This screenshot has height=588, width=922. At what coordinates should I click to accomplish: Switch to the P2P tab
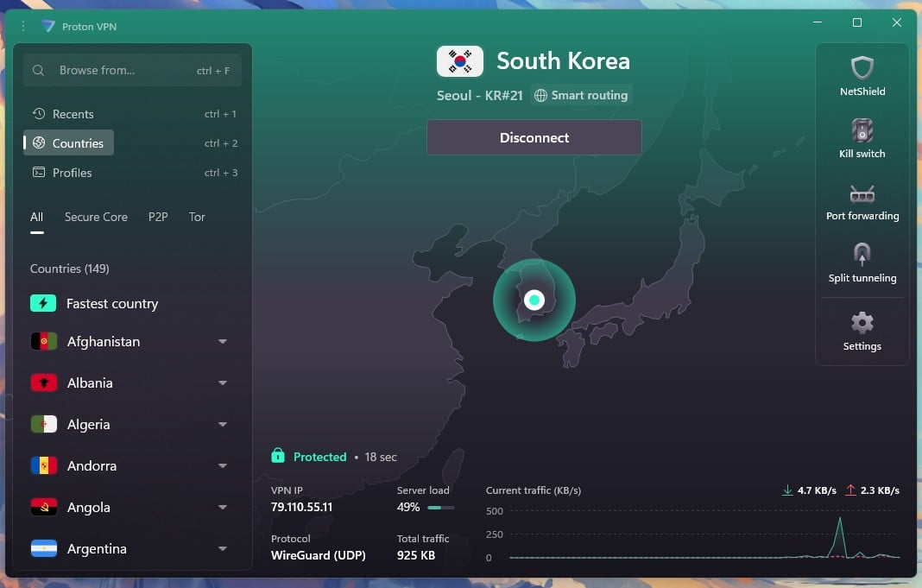[x=158, y=217]
